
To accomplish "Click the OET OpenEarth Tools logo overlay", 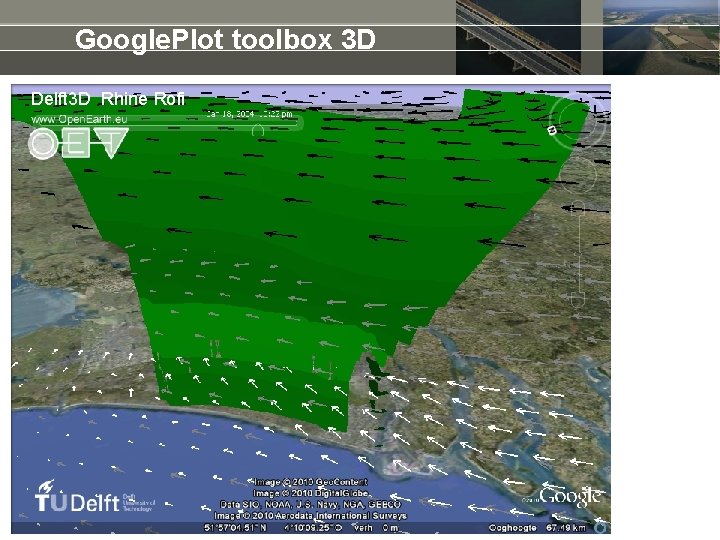I will [78, 143].
